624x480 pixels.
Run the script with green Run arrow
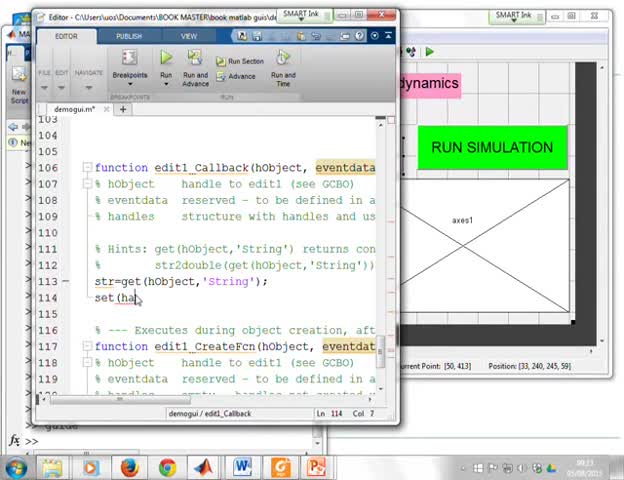point(166,58)
